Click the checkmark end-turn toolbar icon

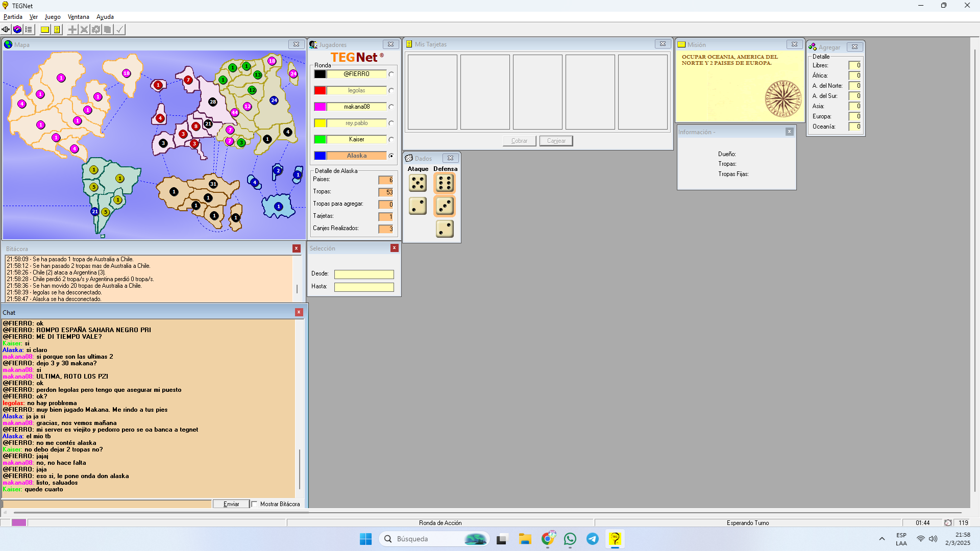(x=119, y=30)
